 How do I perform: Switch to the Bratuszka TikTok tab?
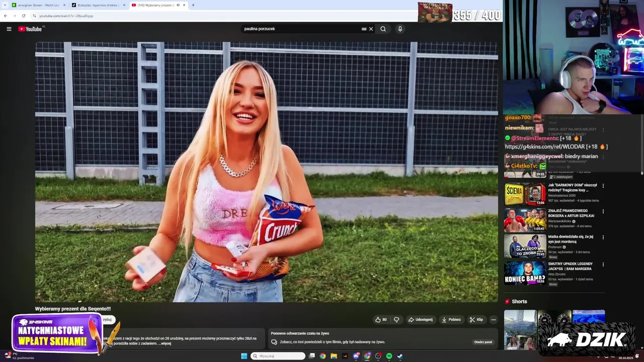coord(98,5)
